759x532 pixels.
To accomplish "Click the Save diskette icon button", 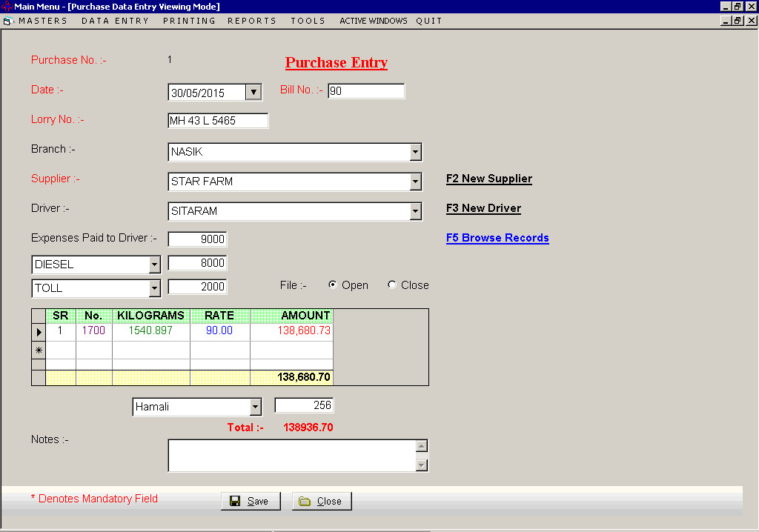I will tap(234, 501).
